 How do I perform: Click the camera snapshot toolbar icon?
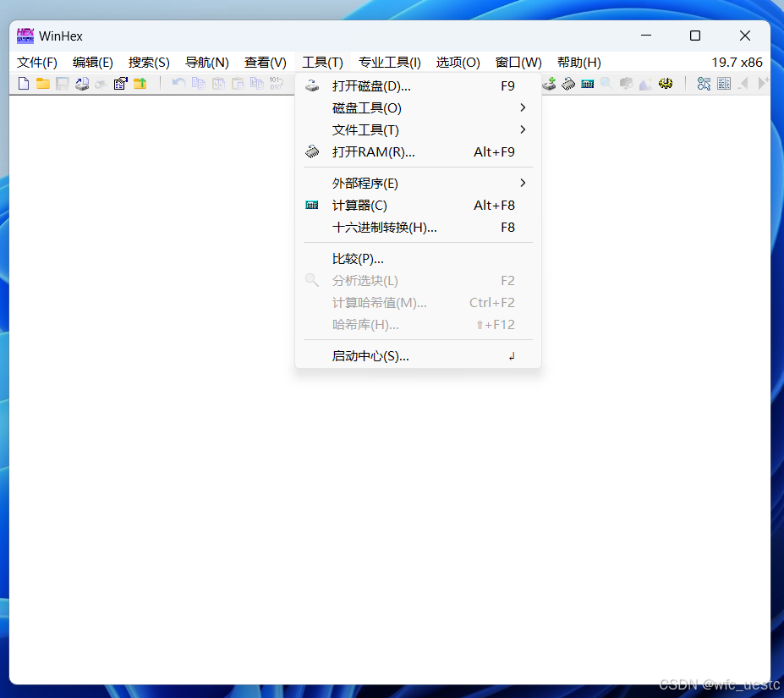tap(626, 84)
